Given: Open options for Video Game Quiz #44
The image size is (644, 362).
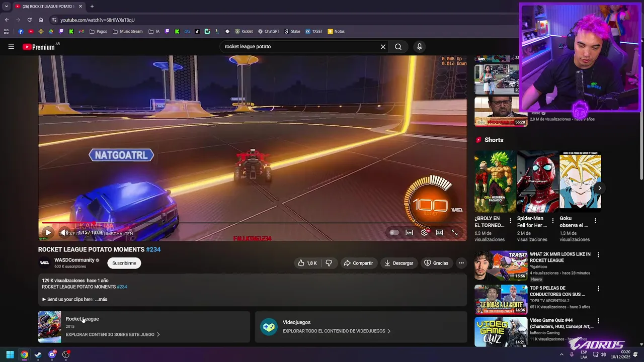Looking at the screenshot, I should (598, 321).
